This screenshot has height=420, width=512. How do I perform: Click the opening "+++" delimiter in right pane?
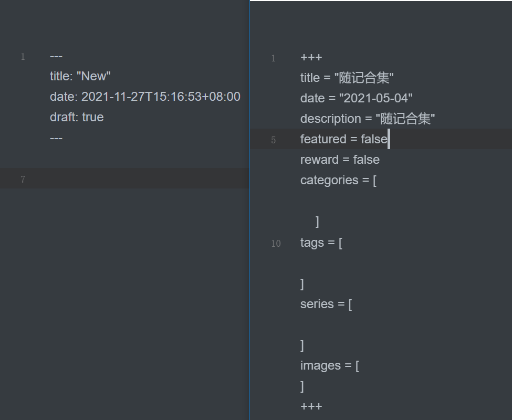click(x=311, y=58)
